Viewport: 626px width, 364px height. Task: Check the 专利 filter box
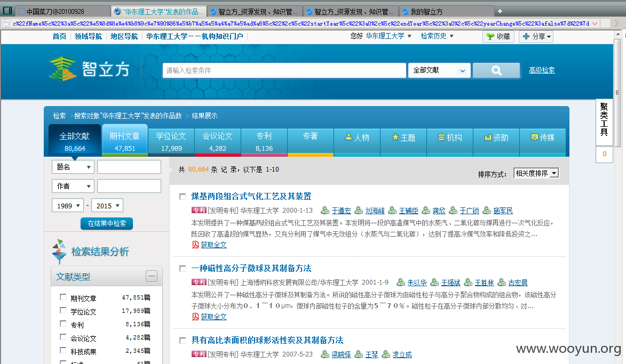tap(62, 323)
